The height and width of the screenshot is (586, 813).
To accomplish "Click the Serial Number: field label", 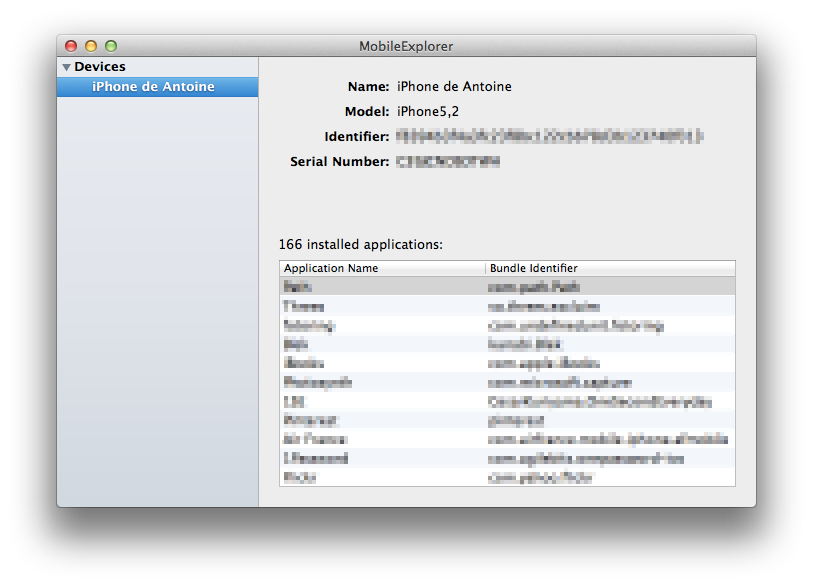I will point(340,162).
